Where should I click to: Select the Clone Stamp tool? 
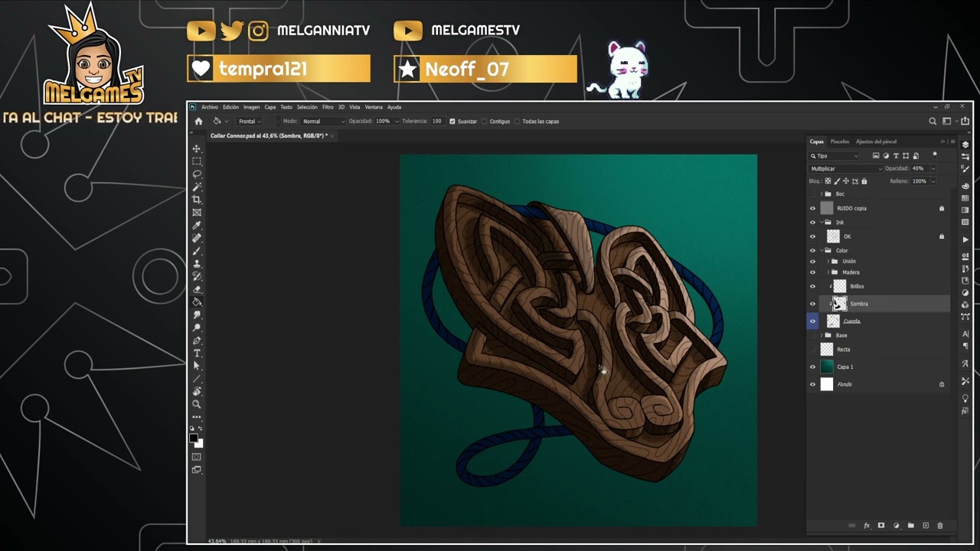tap(197, 263)
